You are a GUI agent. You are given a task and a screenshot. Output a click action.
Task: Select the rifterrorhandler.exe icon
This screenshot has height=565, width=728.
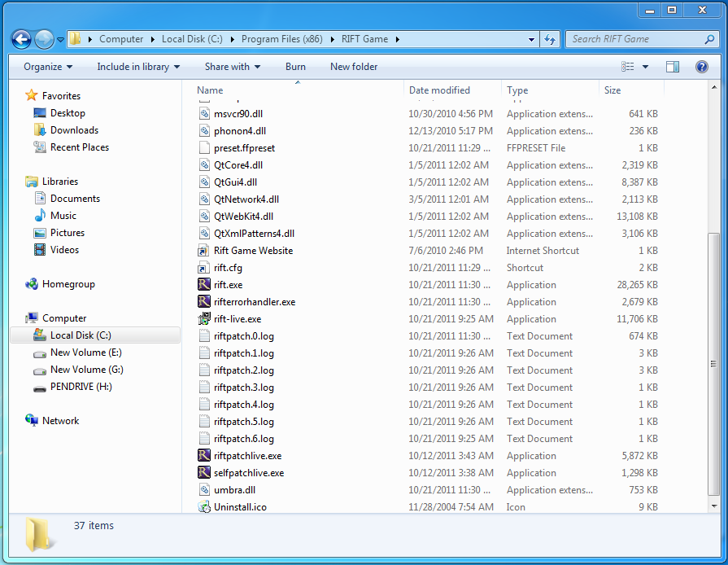coord(204,301)
